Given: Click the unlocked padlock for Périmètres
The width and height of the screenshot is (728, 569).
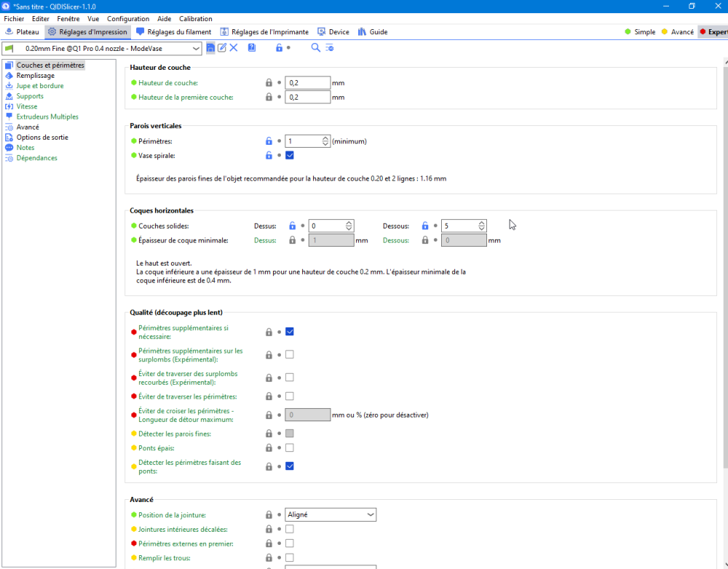Looking at the screenshot, I should pyautogui.click(x=269, y=141).
